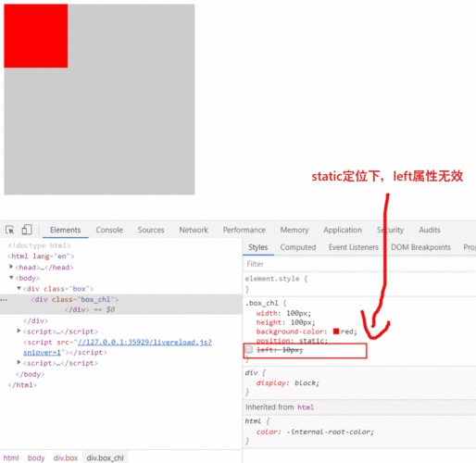Select the doctype html node
Viewport: 476px width, 463px height.
pos(39,245)
